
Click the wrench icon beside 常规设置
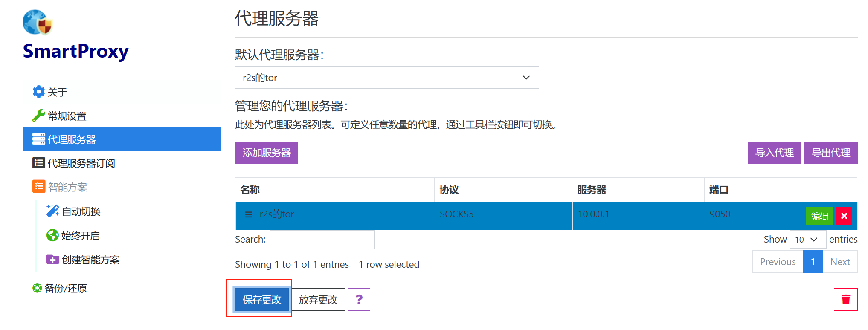[x=38, y=116]
